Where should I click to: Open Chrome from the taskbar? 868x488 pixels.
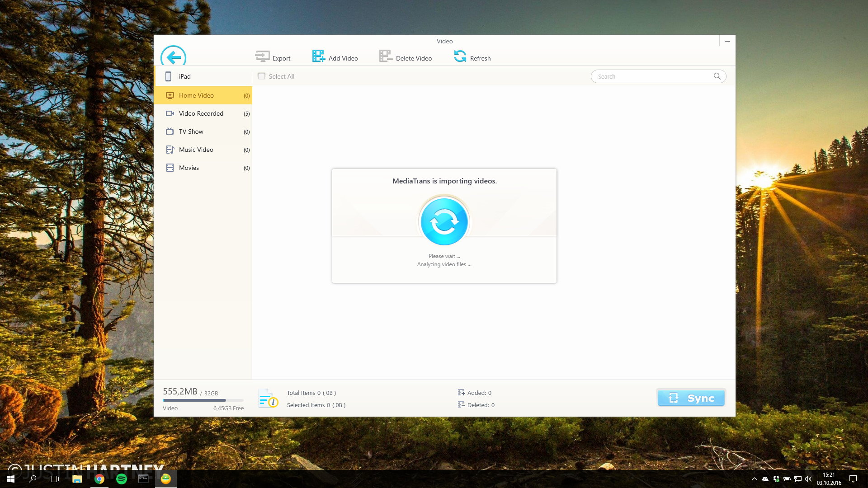pos(99,479)
